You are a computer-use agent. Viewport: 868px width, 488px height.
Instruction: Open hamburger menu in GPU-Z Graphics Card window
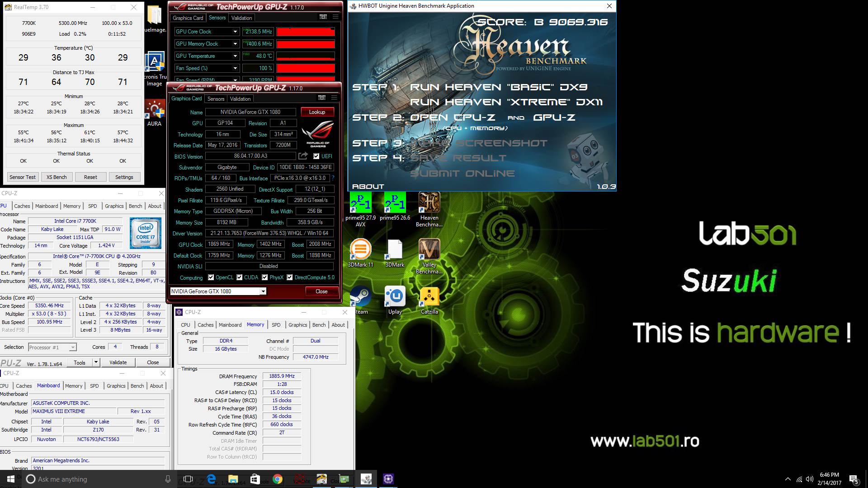tap(334, 98)
